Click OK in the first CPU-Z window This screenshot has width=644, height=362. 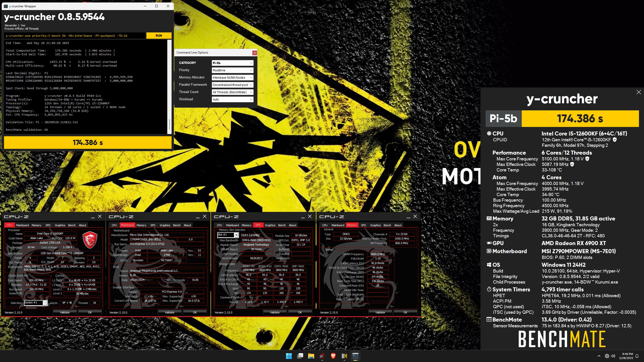[90, 312]
